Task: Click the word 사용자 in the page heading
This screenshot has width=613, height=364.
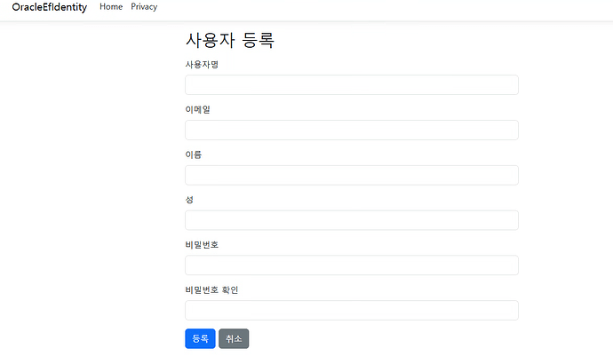Action: coord(210,40)
